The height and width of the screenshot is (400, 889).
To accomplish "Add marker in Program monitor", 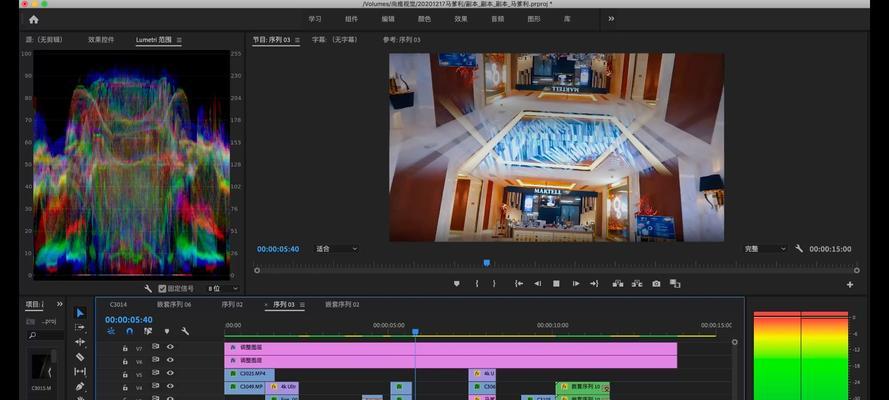I will click(x=456, y=284).
